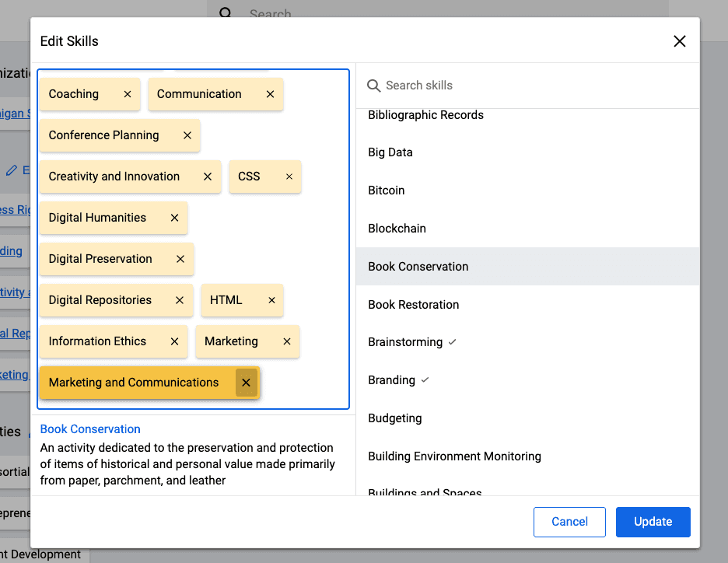The height and width of the screenshot is (563, 728).
Task: Click the Marketing and Communications chip label
Action: (133, 383)
